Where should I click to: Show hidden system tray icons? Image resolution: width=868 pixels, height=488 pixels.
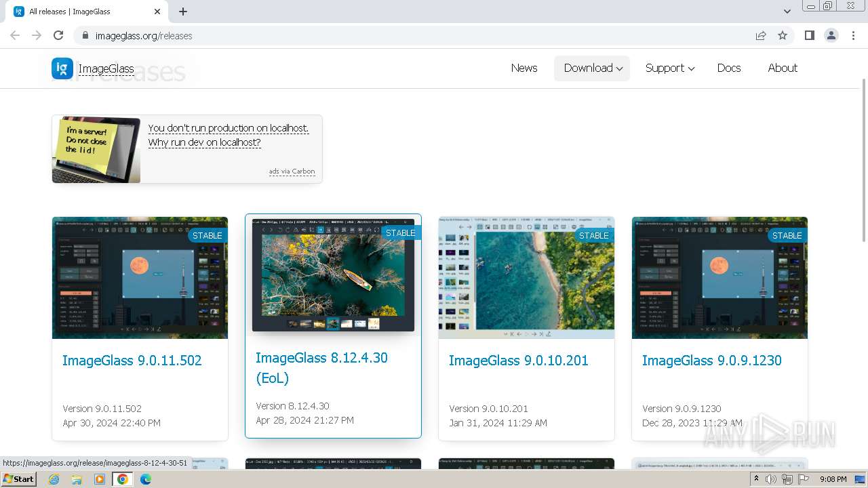(756, 479)
